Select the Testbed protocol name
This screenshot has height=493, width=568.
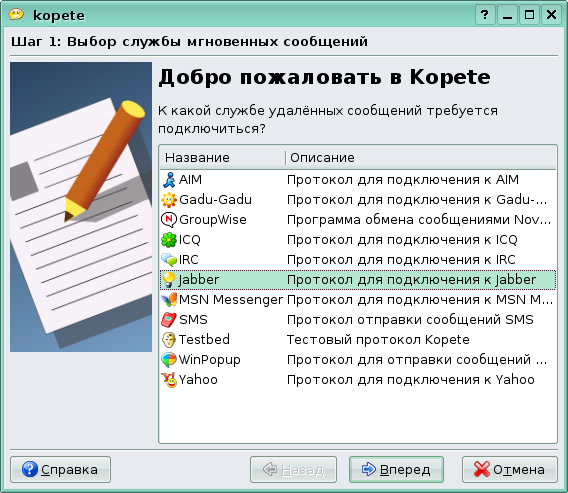point(204,339)
